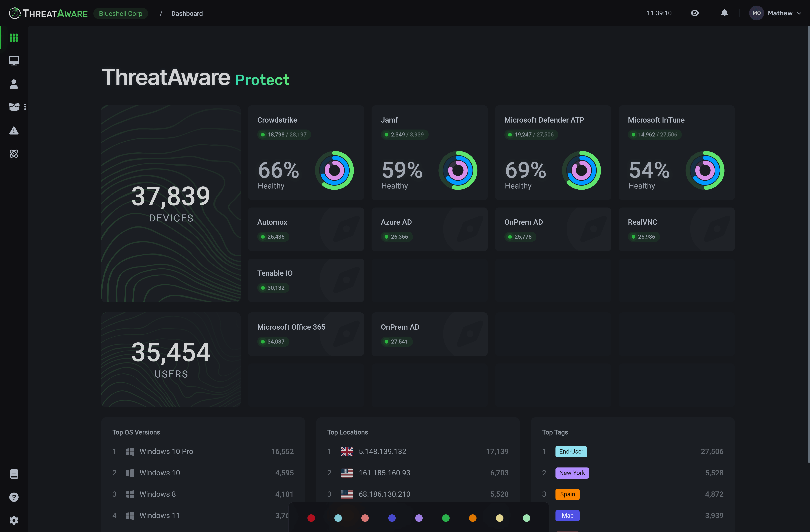Screen dimensions: 810x532
Task: Pick the dark red color swatch
Action: pos(311,518)
